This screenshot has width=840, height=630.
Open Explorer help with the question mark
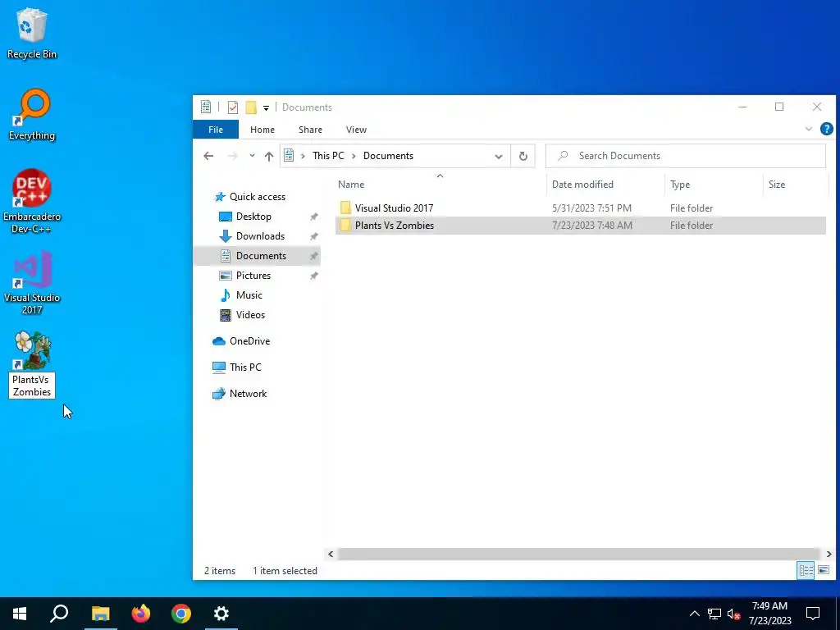(x=826, y=129)
